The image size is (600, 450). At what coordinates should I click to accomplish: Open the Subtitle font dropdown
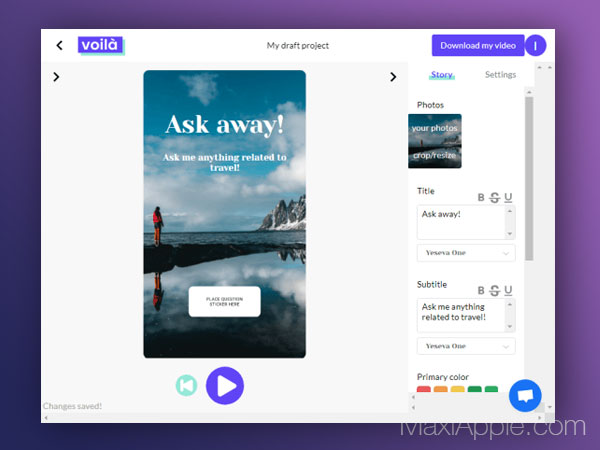[466, 346]
